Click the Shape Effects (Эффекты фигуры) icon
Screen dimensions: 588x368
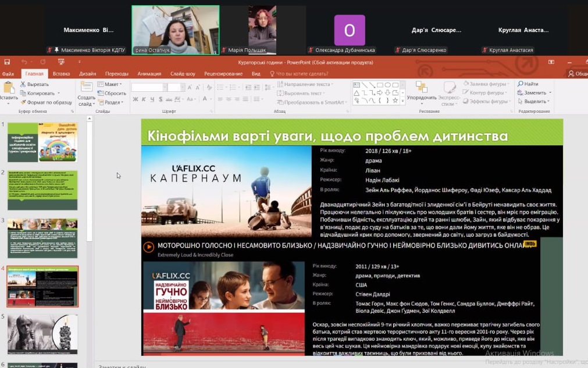tap(465, 102)
